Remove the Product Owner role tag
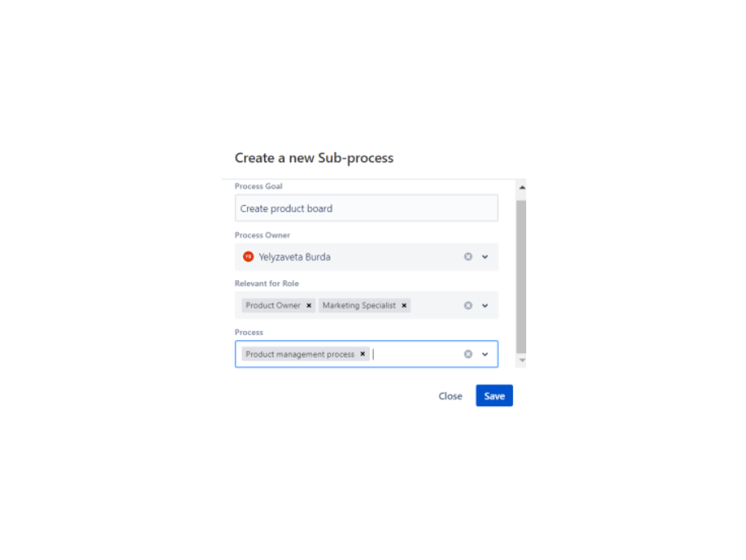 309,306
